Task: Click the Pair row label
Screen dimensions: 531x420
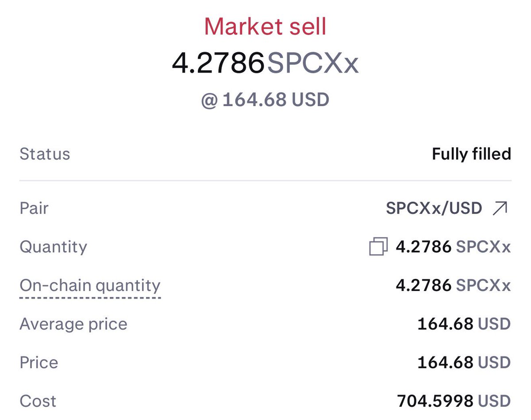Action: pyautogui.click(x=34, y=208)
